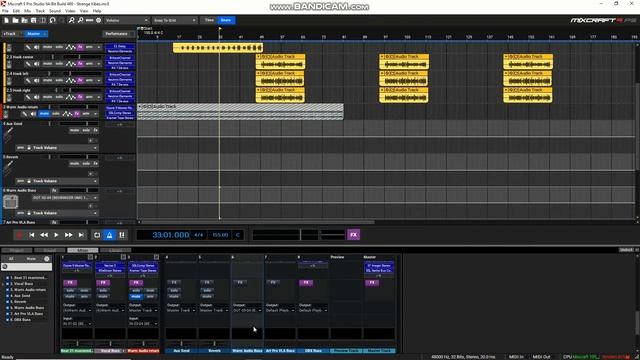Click the zoom-out magnifier toolbar icon

[x=80, y=20]
